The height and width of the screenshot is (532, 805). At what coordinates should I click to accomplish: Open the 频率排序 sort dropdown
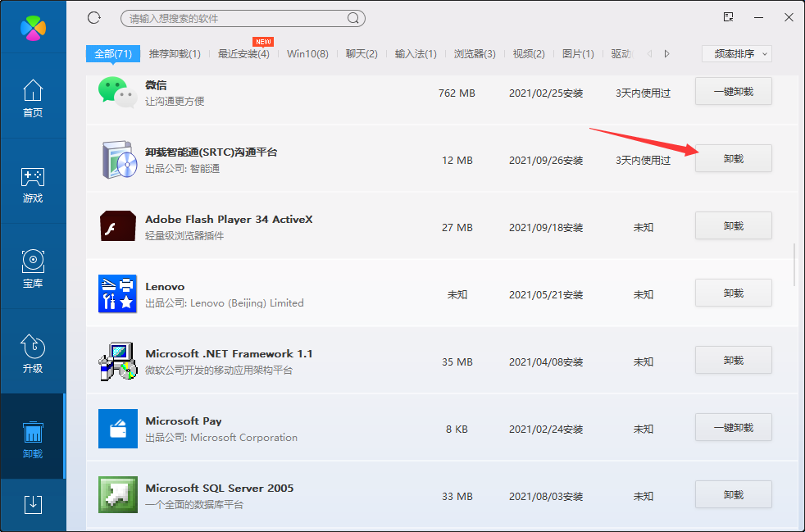pyautogui.click(x=737, y=53)
